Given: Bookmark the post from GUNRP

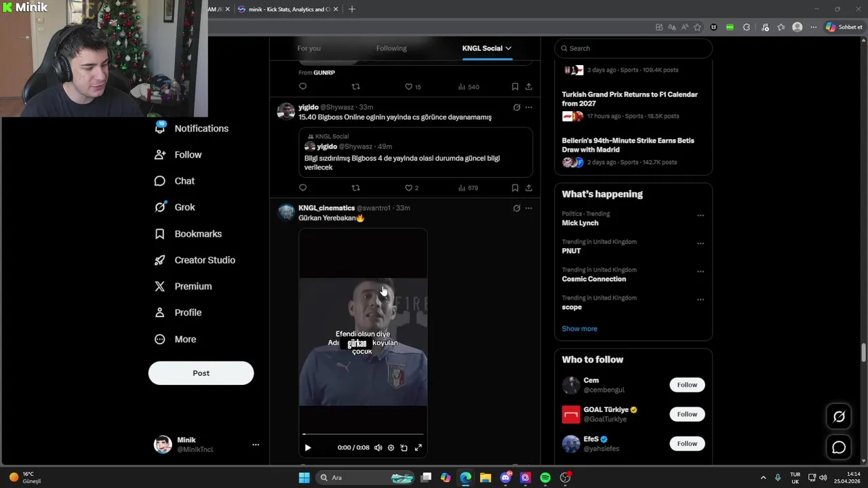Looking at the screenshot, I should 515,87.
